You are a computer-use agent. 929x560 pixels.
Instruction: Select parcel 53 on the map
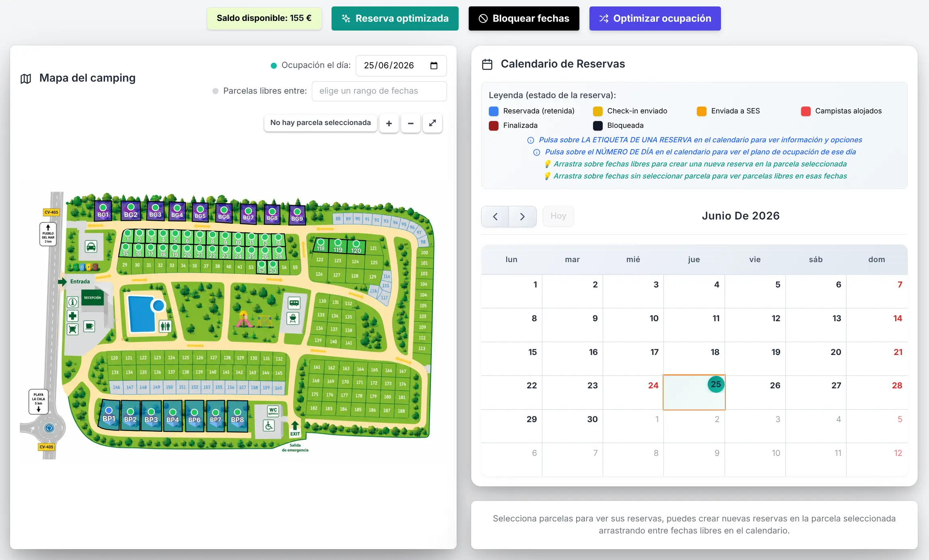[273, 267]
